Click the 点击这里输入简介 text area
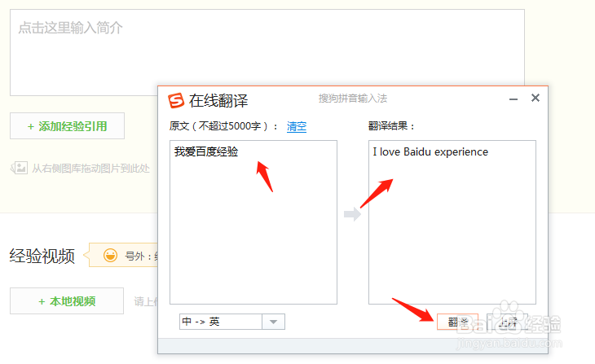Viewport: 595px width, 364px height. pyautogui.click(x=267, y=52)
